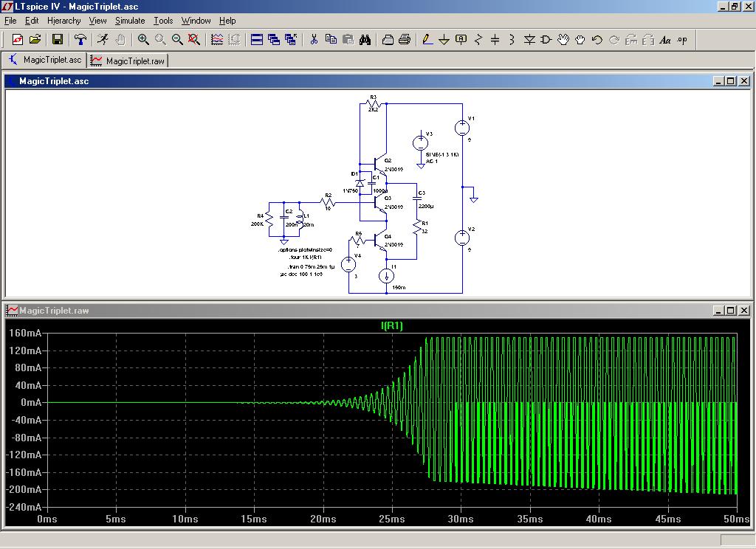
Task: Click the Undo arrow icon
Action: pyautogui.click(x=597, y=40)
